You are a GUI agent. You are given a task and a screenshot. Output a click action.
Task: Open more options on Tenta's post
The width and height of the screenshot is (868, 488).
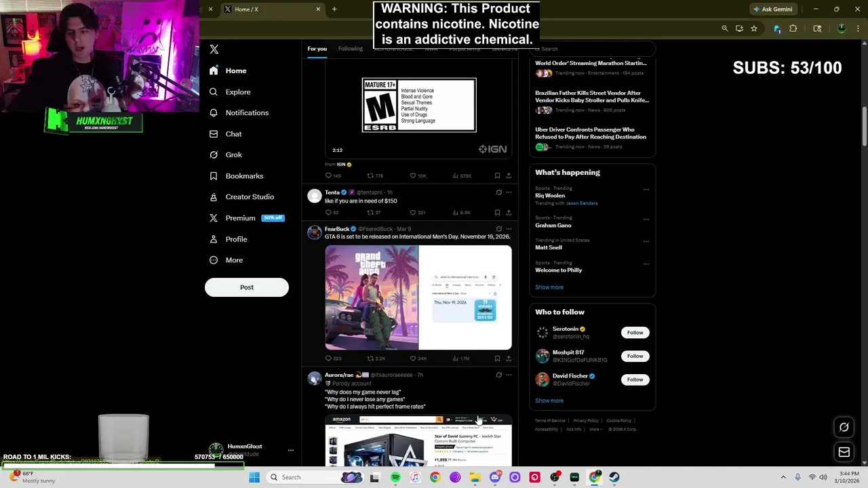pos(509,192)
